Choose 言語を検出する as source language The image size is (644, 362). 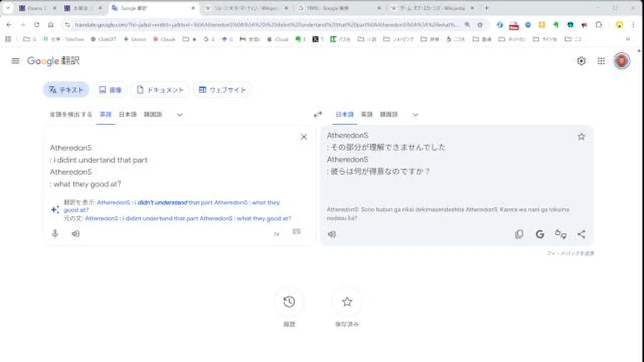tap(70, 115)
